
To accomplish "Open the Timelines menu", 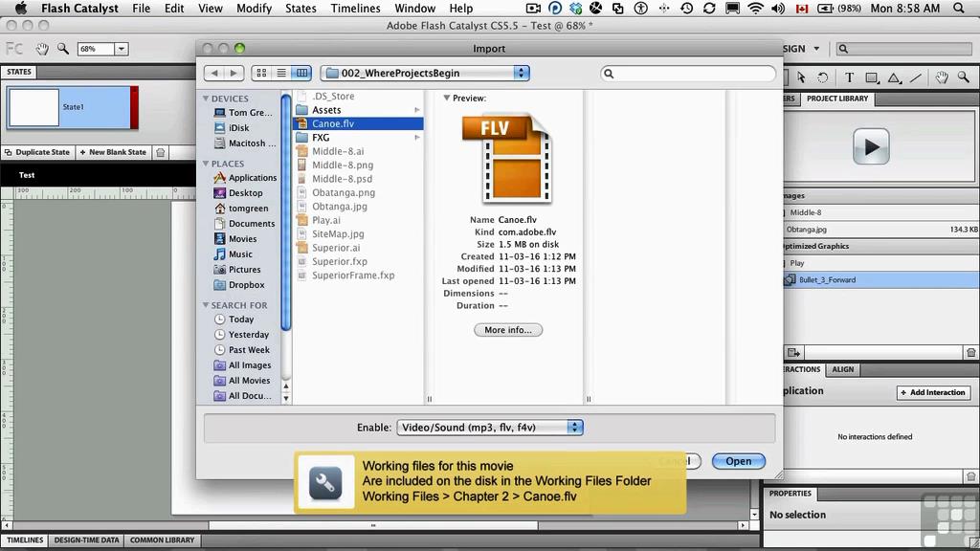I will click(x=355, y=8).
